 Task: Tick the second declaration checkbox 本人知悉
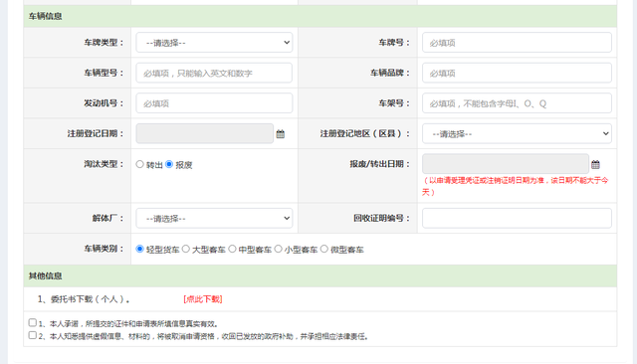coord(33,335)
